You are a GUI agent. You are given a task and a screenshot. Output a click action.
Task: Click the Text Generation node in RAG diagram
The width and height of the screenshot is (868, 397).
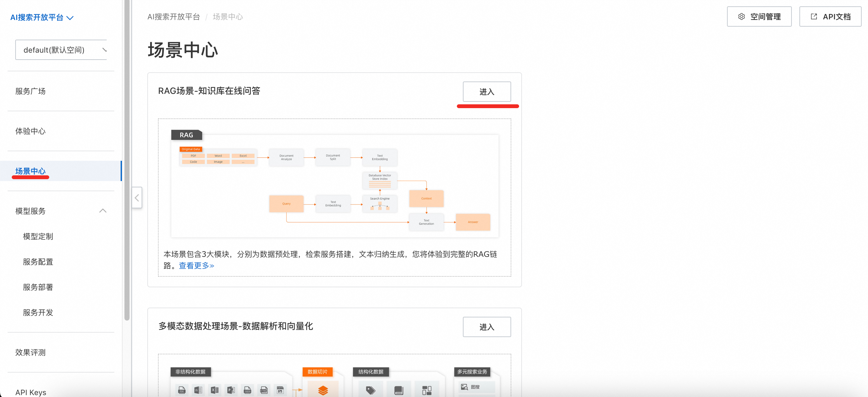pos(426,222)
